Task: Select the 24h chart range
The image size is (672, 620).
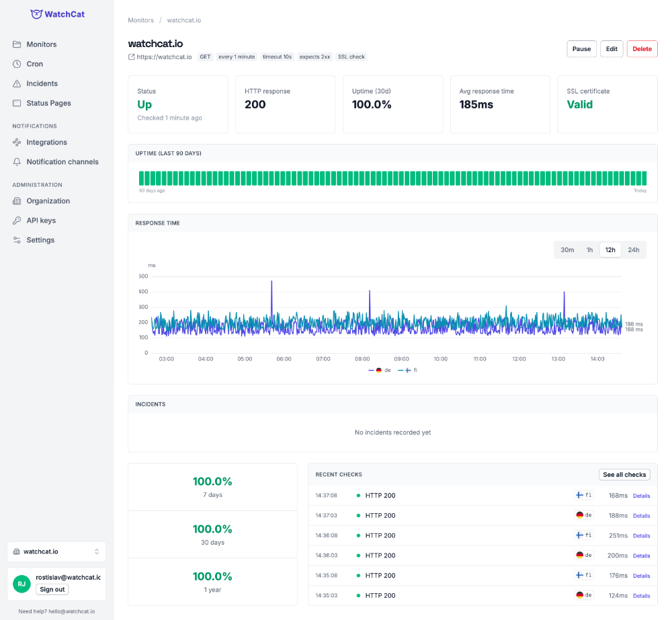Action: click(x=634, y=250)
